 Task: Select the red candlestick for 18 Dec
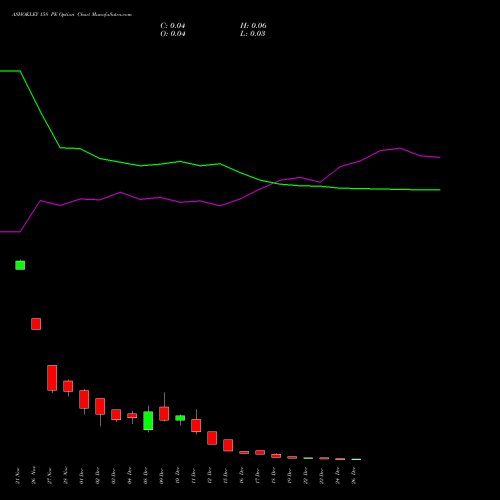coord(276,456)
